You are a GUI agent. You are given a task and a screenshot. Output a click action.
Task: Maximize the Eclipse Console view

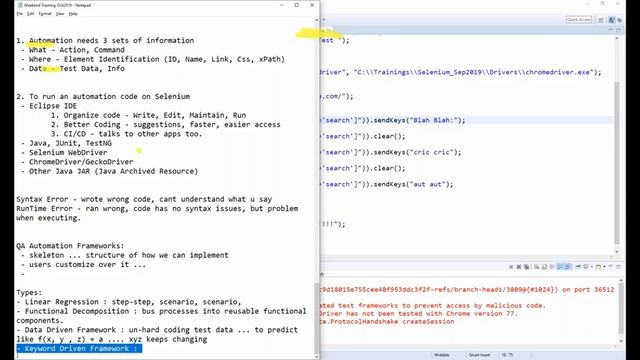(618, 267)
